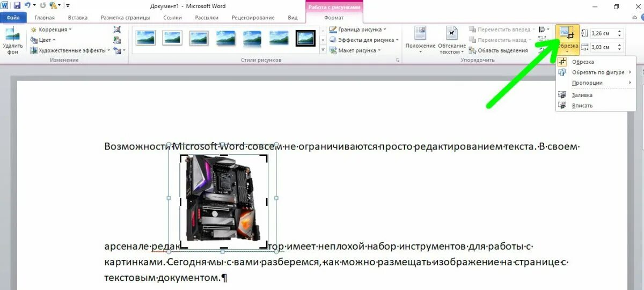
Task: Increase picture width with up stepper
Action: (x=620, y=45)
